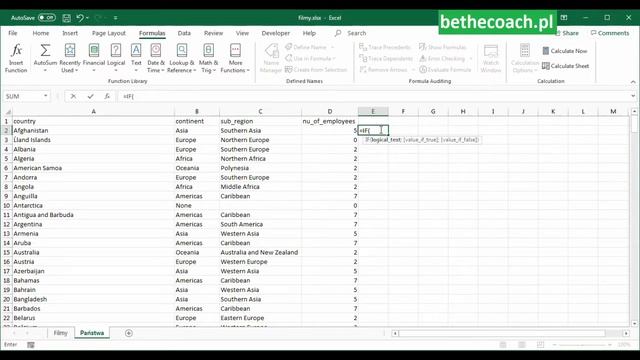Collapse the ribbon using the caret
640x360 pixels.
(x=633, y=82)
